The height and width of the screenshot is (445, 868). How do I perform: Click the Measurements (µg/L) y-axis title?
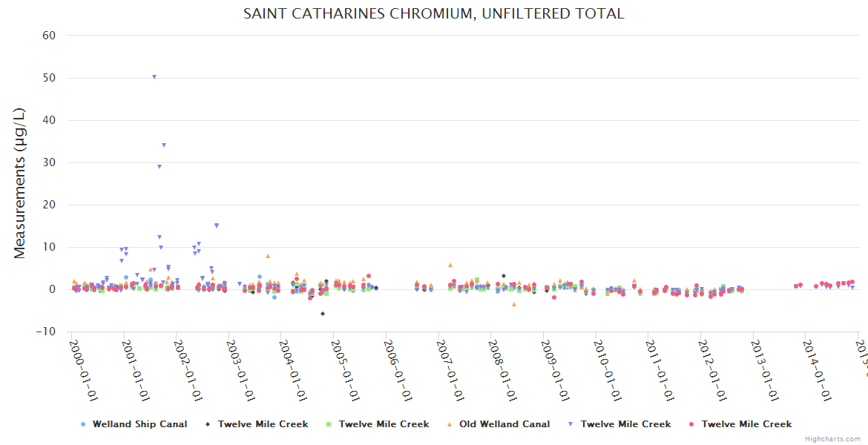[20, 185]
